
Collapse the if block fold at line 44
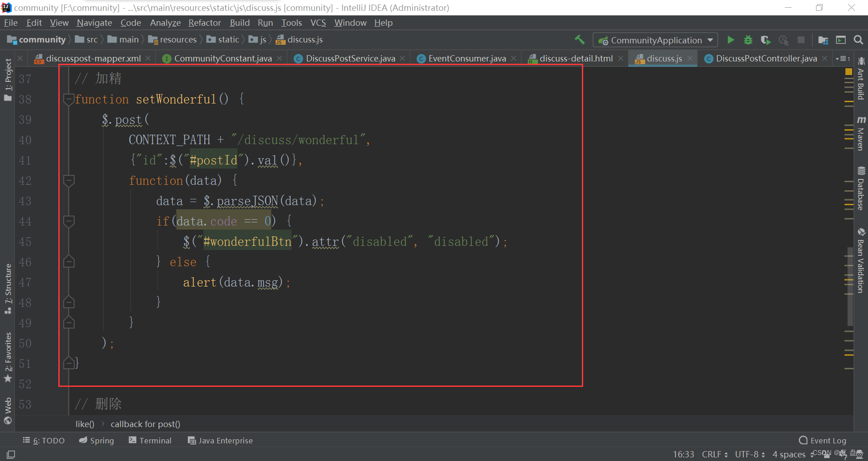(x=69, y=221)
